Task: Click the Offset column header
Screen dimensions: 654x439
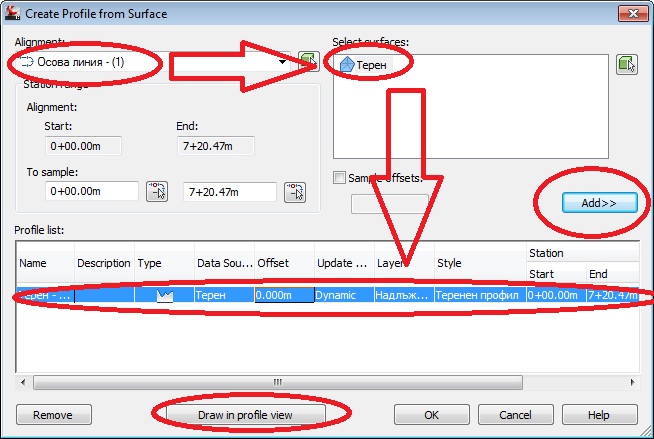Action: coord(284,263)
